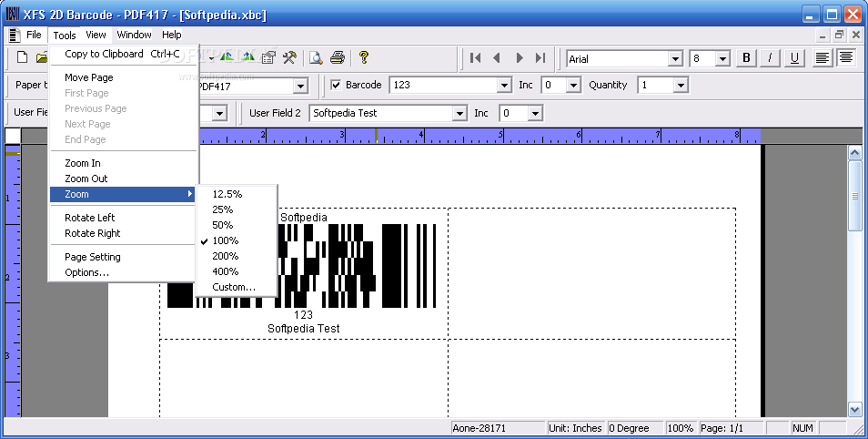Click the document icon beside File menu
Viewport: 868px width, 439px height.
coord(15,35)
